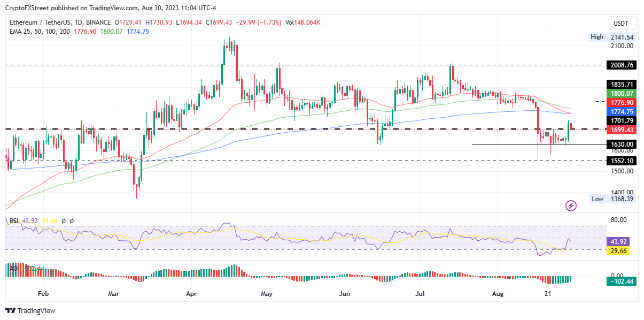Click the yellow RSI value 29.66 in legend
This screenshot has height=320, width=644.
click(50, 221)
